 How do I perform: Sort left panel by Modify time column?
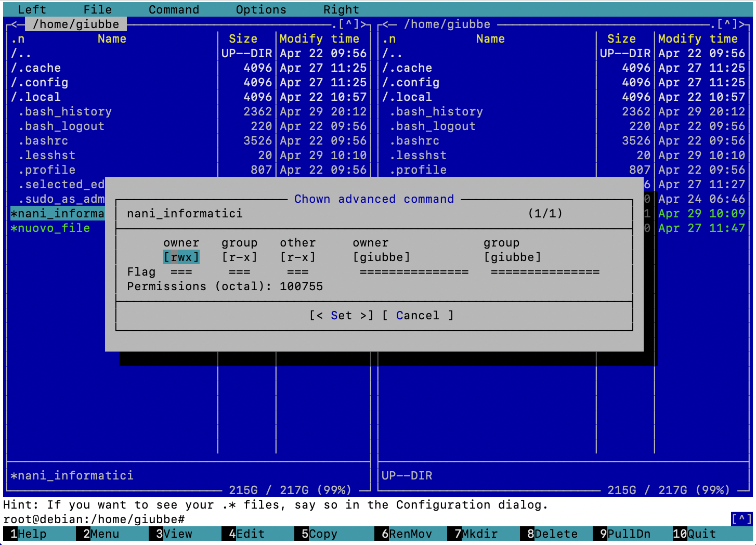(x=319, y=38)
